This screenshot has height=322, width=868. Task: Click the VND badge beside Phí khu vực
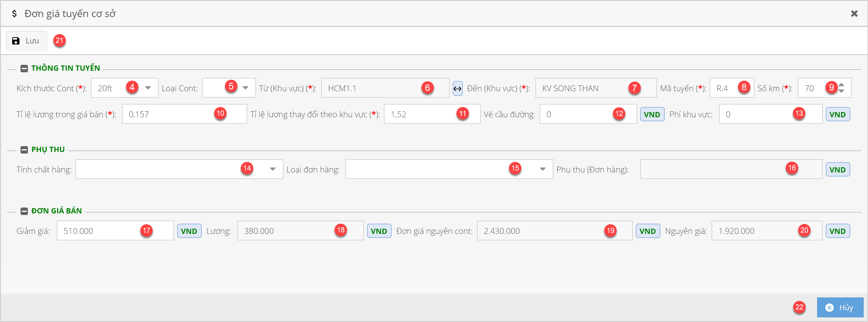coord(837,114)
